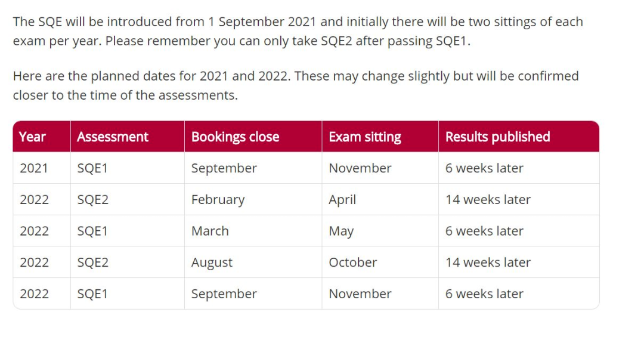Click 14 weeks later in April row
644x343 pixels.
click(488, 200)
